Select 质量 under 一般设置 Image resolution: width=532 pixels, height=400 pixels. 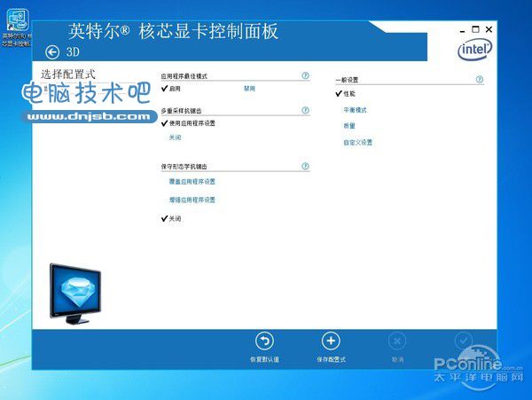(349, 126)
